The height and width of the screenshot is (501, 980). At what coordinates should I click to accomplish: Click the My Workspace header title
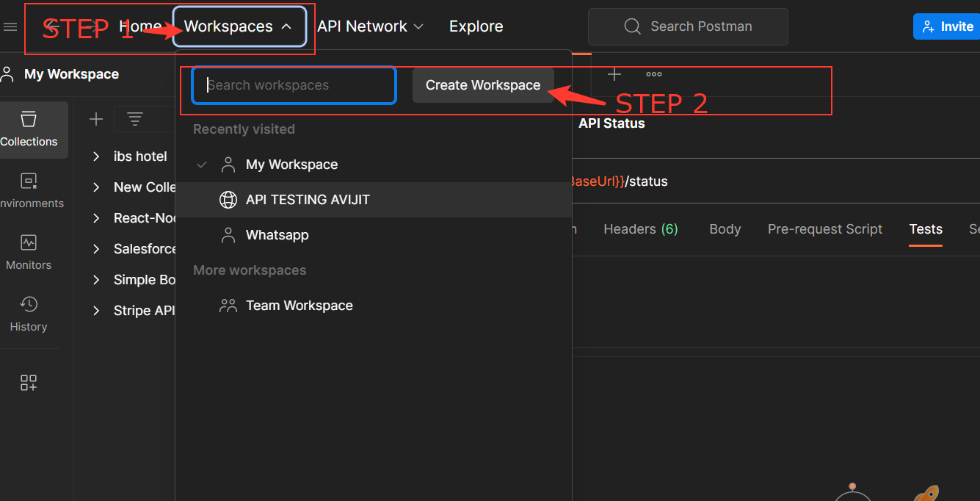point(72,74)
